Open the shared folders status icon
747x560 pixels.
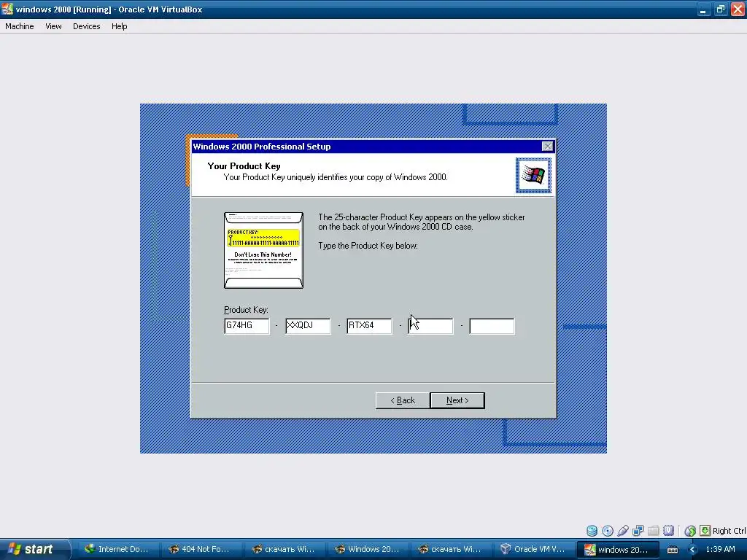[x=653, y=531]
